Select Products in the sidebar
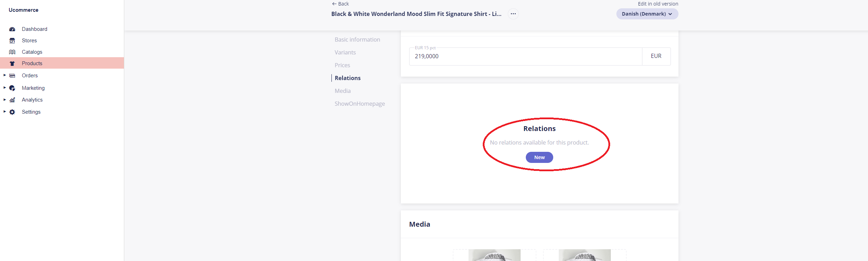 pyautogui.click(x=62, y=63)
